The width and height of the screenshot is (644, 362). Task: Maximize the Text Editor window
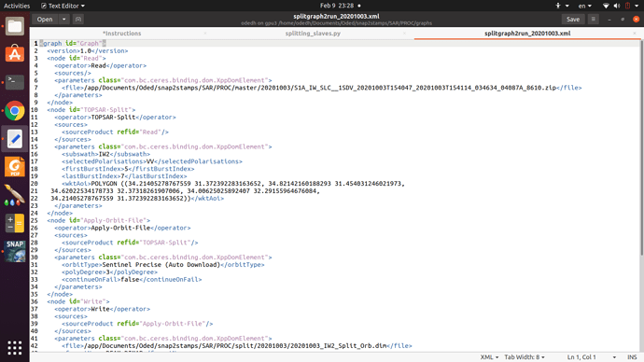(623, 20)
